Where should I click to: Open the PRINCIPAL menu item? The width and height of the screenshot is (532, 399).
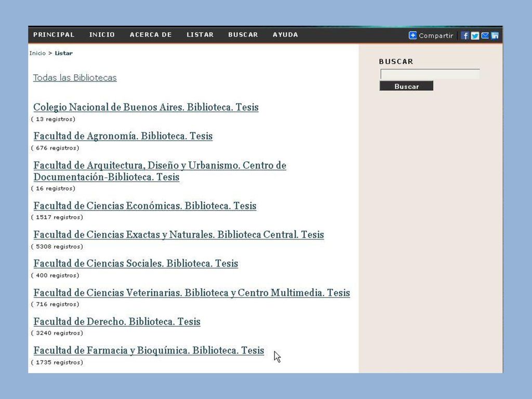click(54, 35)
